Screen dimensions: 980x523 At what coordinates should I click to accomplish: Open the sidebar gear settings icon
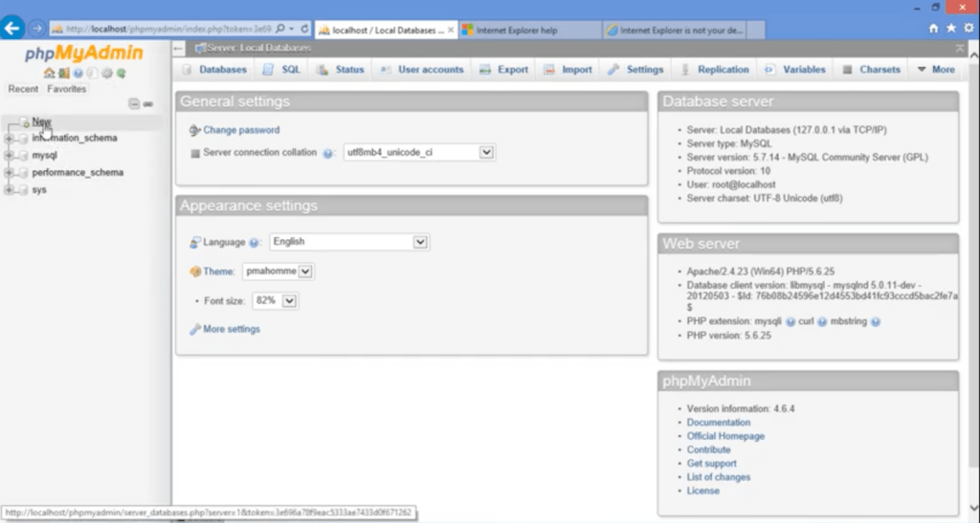pyautogui.click(x=107, y=73)
